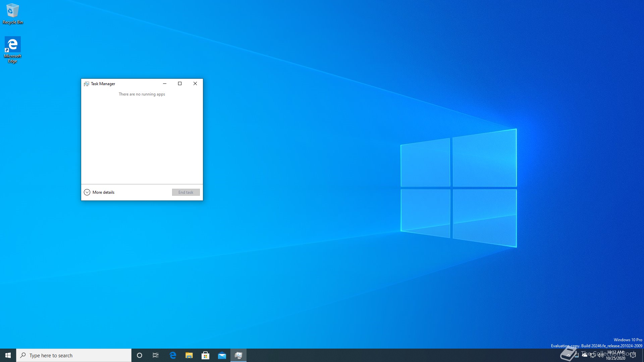The image size is (644, 362).
Task: Open the Action Center notifications
Action: pos(633,355)
